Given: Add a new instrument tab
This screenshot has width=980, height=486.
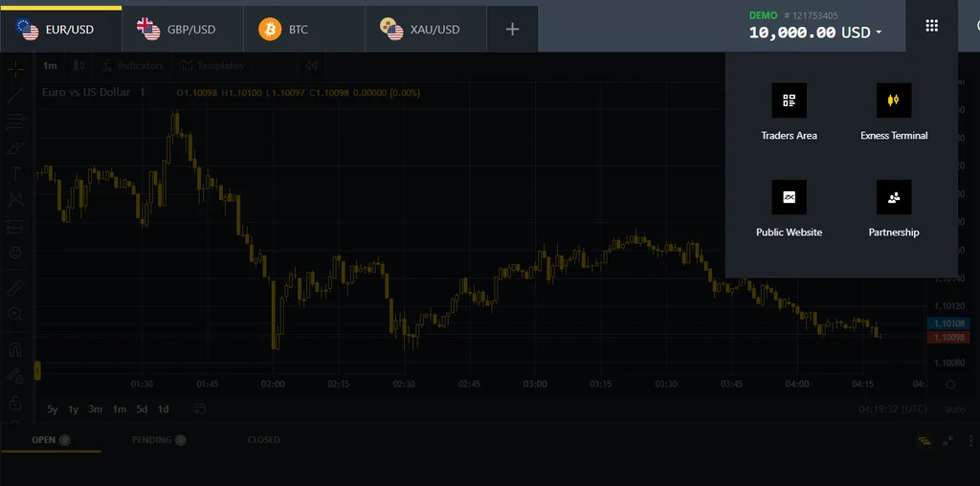Looking at the screenshot, I should coord(512,30).
